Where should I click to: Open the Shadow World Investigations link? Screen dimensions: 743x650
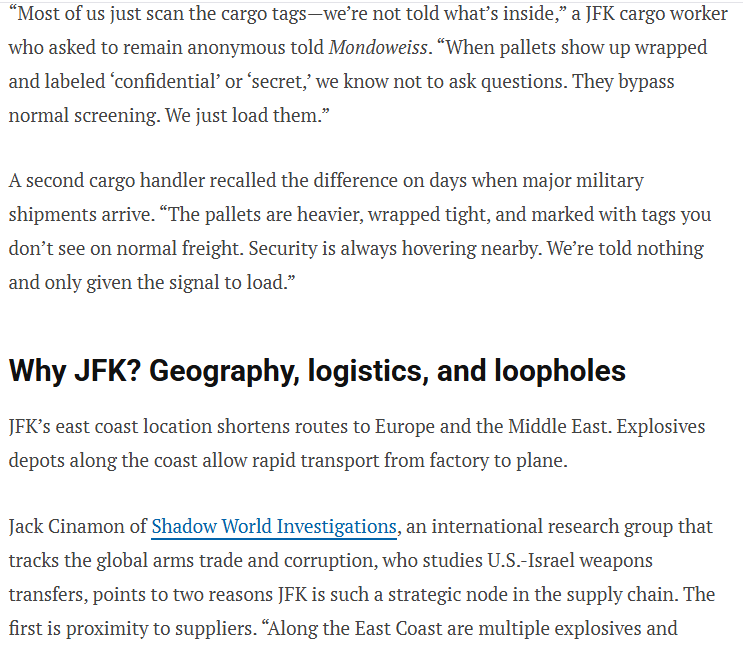(x=273, y=526)
